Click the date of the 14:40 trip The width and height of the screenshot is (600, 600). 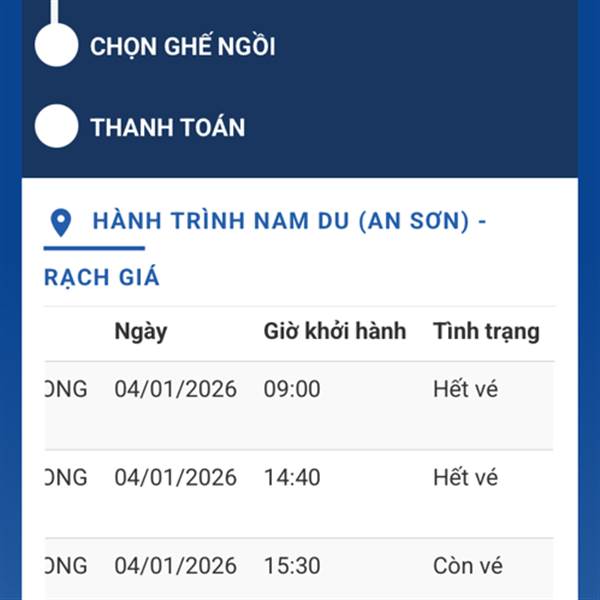pos(175,478)
